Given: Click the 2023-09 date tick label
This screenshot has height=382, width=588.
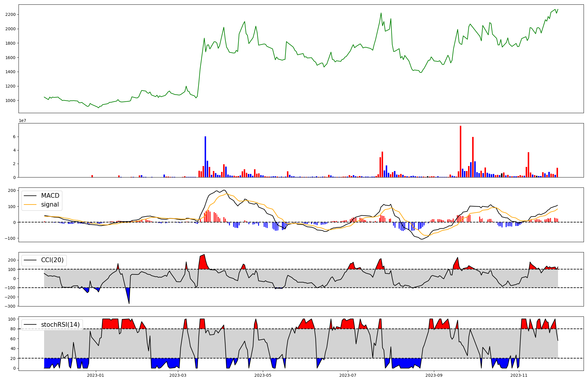Looking at the screenshot, I should click(x=434, y=375).
